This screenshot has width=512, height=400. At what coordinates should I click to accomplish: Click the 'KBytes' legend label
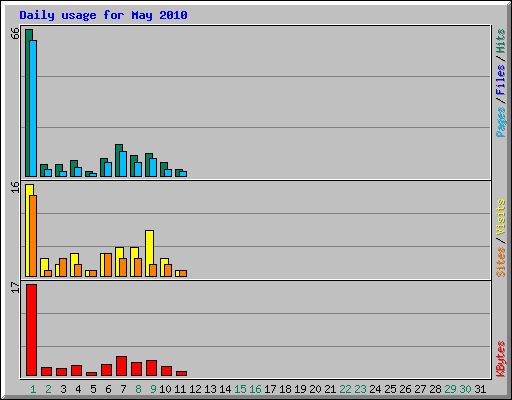[500, 359]
